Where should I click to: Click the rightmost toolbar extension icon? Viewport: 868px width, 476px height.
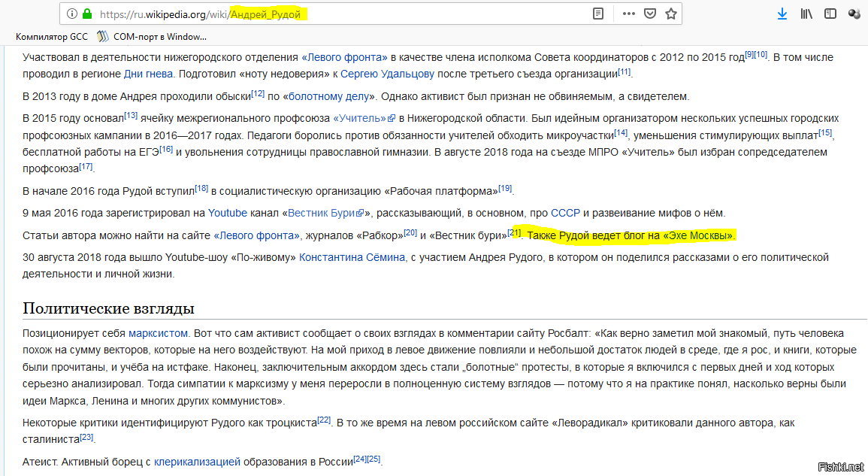pyautogui.click(x=854, y=14)
